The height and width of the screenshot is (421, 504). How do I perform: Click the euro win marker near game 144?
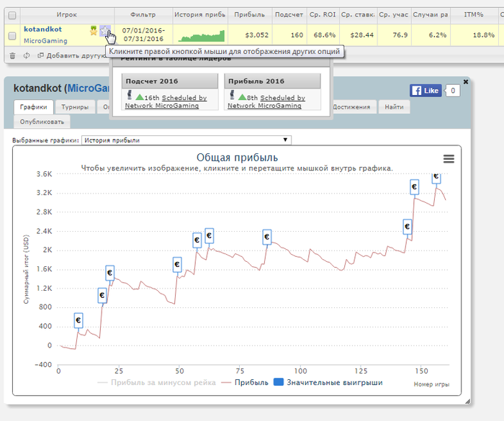point(408,227)
